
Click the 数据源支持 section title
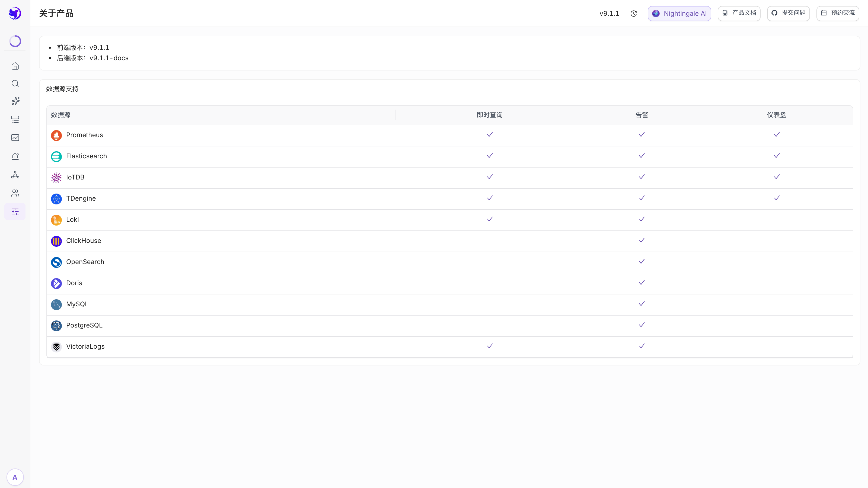[62, 89]
